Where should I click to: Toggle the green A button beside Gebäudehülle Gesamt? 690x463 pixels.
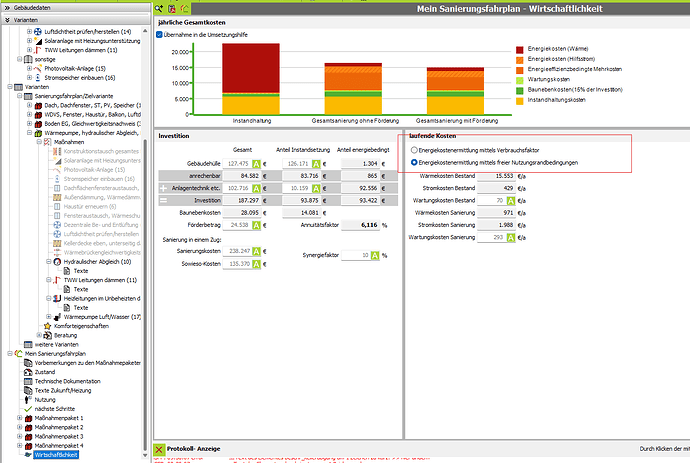point(257,164)
